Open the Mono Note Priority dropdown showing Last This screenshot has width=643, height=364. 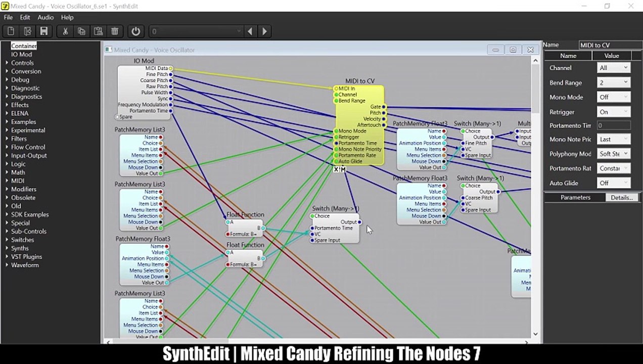(614, 139)
